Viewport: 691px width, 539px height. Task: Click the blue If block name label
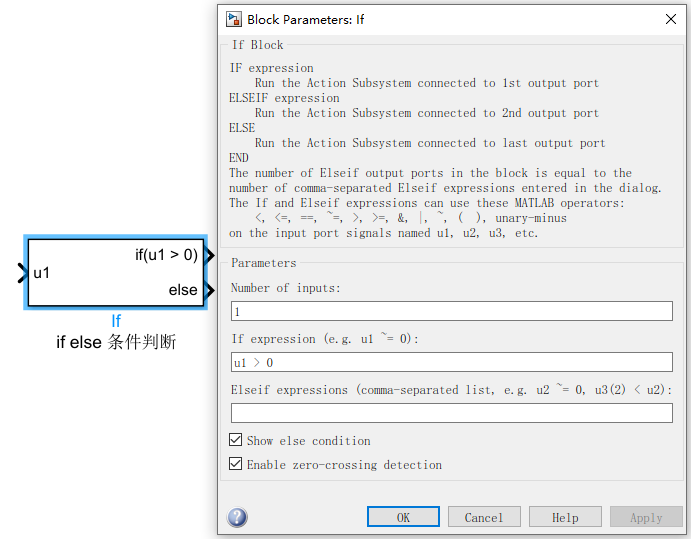pos(116,321)
